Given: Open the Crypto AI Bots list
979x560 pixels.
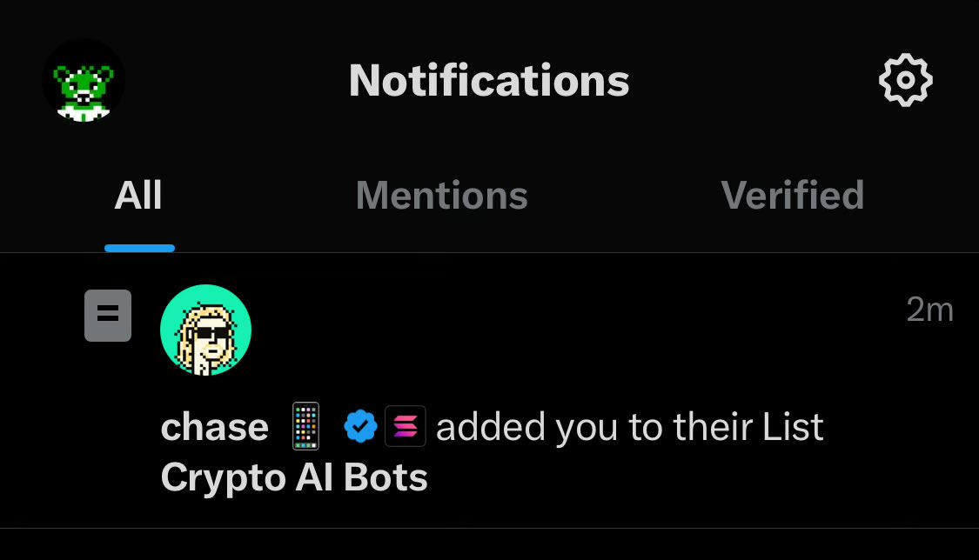Looking at the screenshot, I should click(294, 478).
